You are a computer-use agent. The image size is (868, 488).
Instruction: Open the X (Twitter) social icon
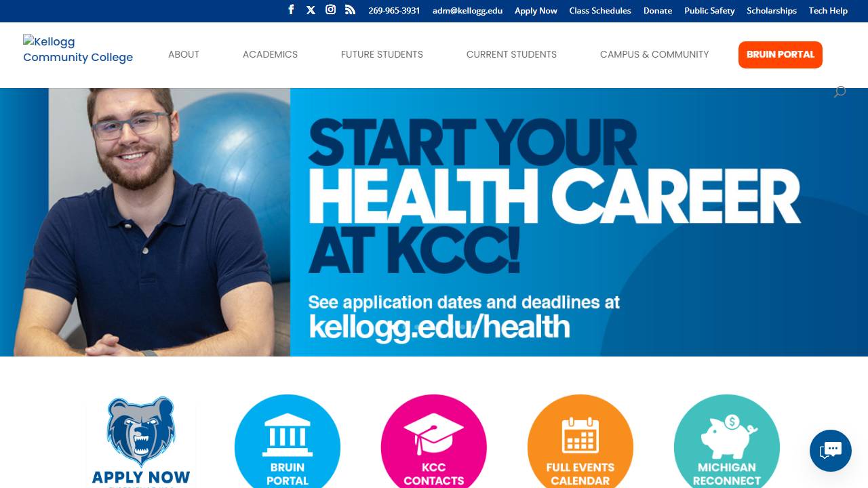[311, 9]
